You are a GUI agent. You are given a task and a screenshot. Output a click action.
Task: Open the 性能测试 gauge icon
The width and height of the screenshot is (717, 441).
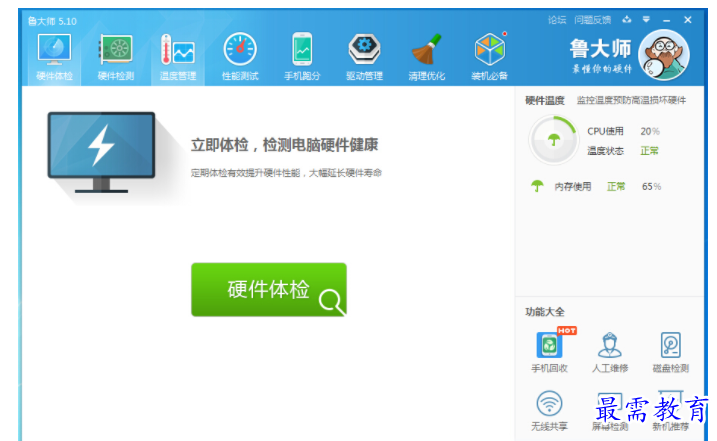(x=240, y=49)
